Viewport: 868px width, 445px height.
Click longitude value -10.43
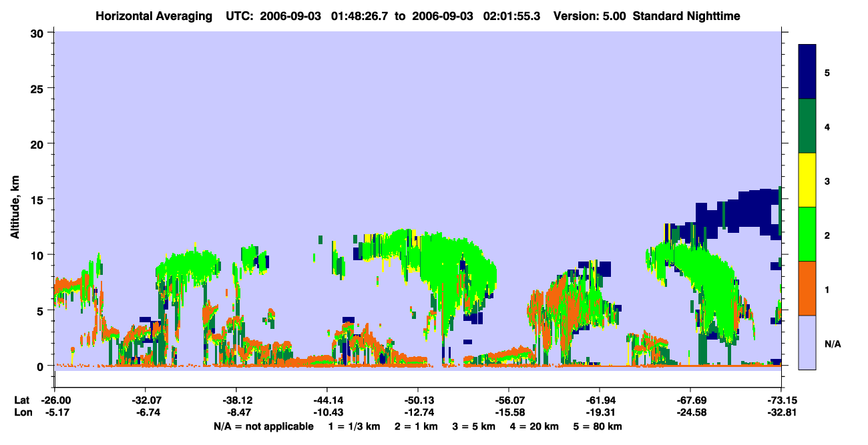tap(327, 412)
